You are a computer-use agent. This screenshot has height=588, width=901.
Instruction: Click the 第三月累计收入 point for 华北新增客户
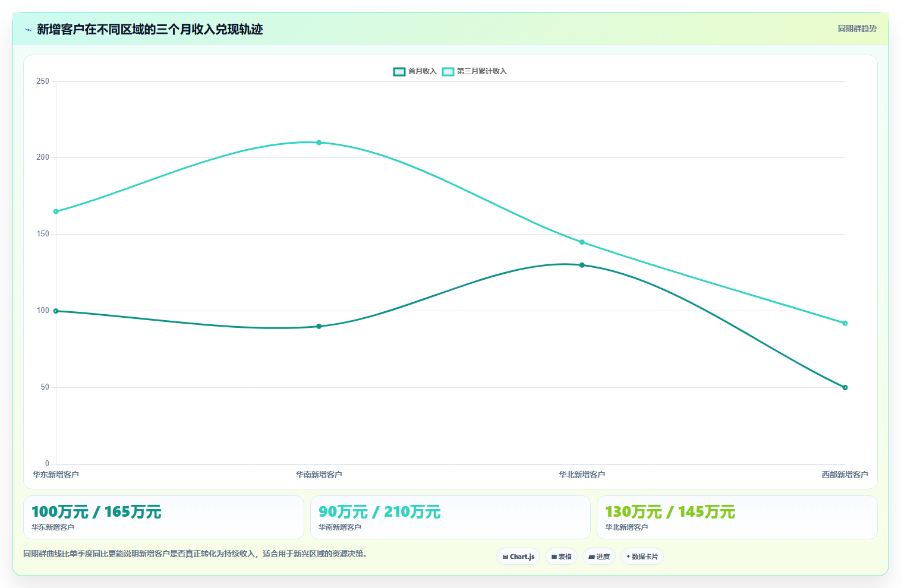[x=582, y=242]
